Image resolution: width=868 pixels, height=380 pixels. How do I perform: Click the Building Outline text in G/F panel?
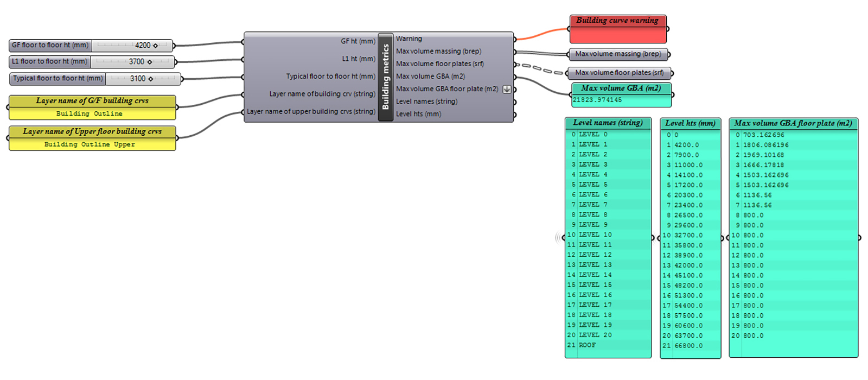[90, 113]
